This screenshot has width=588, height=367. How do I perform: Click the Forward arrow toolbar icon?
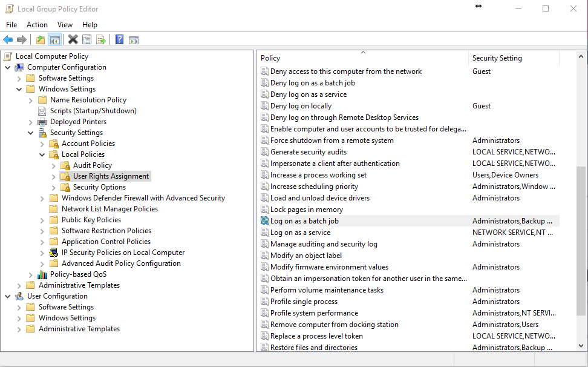point(22,39)
